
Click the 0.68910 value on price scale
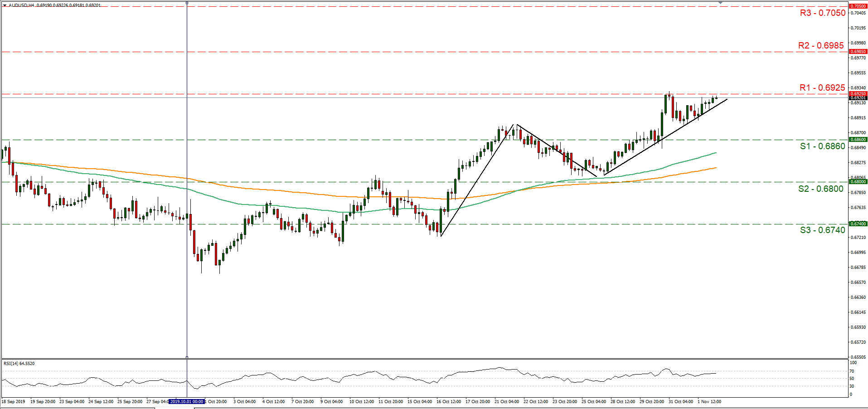[x=858, y=118]
